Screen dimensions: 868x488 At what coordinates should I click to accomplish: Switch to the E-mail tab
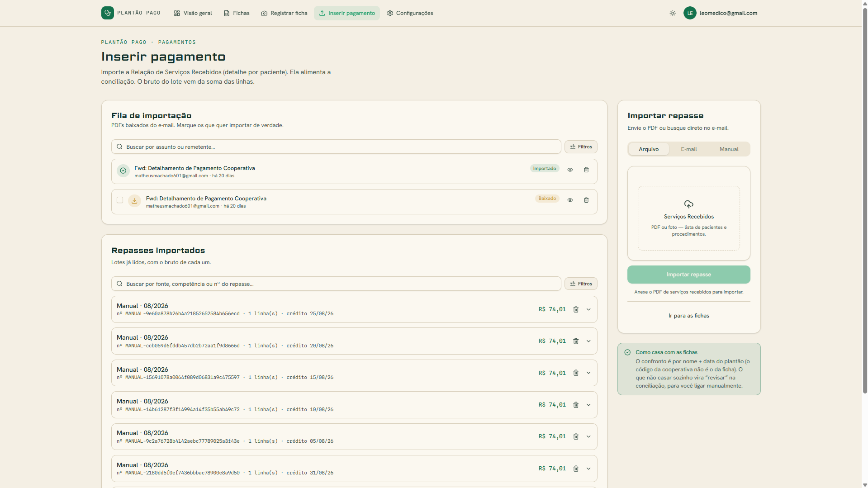tap(689, 149)
